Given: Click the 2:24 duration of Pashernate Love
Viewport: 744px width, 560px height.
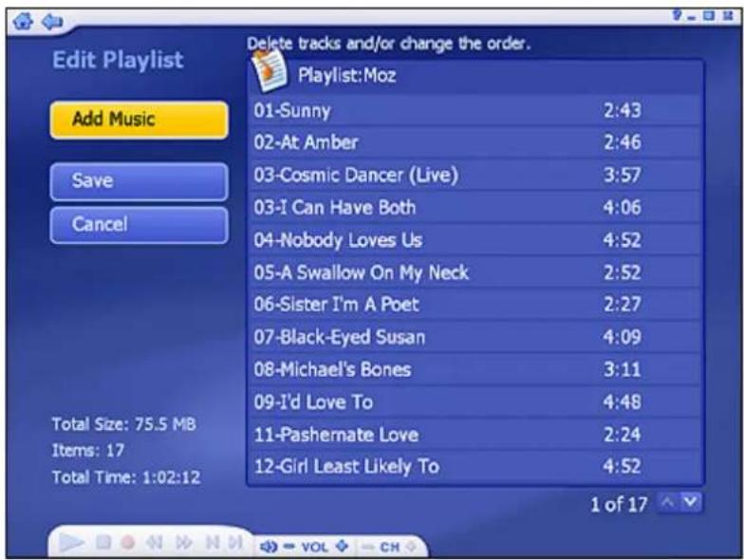Looking at the screenshot, I should coord(623,435).
